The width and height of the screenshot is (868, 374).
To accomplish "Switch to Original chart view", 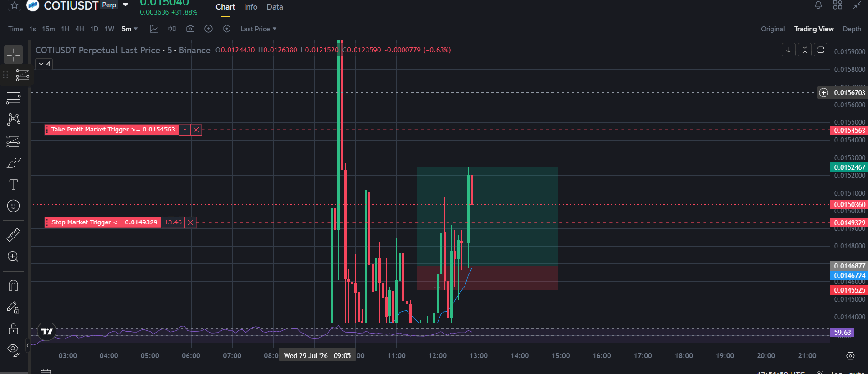I will pyautogui.click(x=773, y=29).
